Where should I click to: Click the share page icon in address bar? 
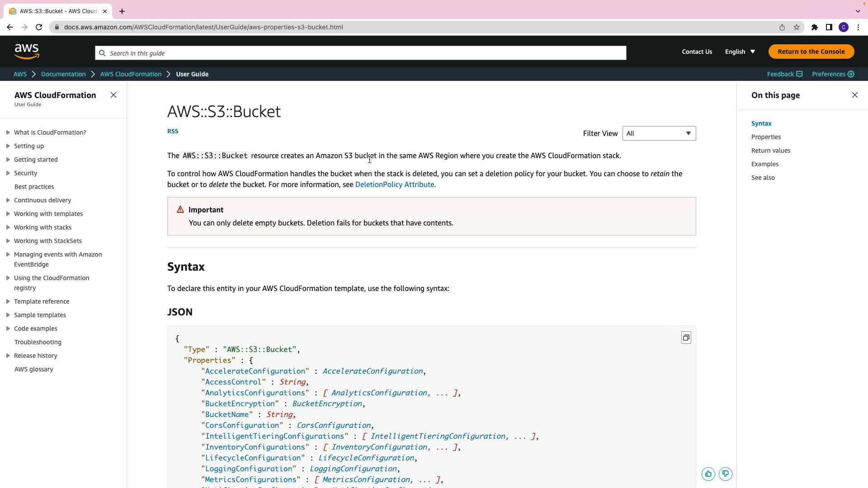[782, 27]
